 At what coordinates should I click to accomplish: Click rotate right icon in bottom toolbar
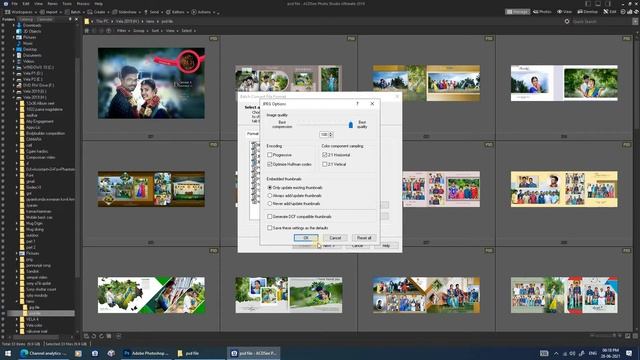(x=102, y=336)
